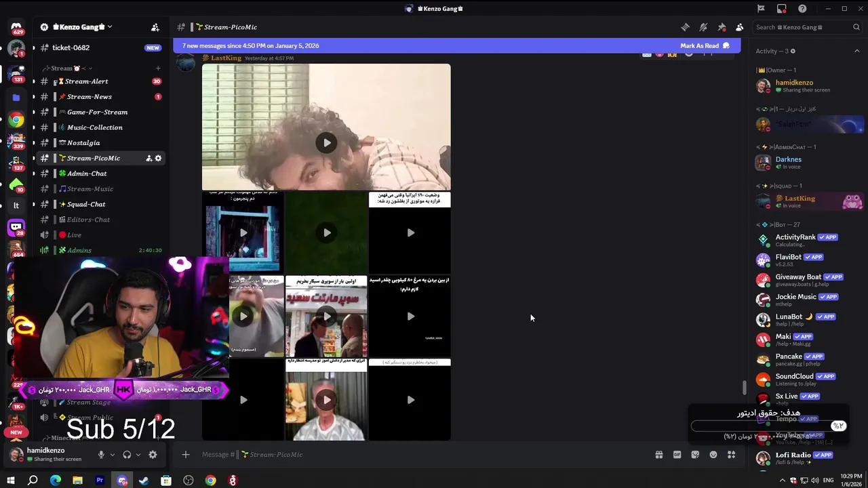Open the Threads icon in channel header
The width and height of the screenshot is (868, 488).
(x=685, y=27)
